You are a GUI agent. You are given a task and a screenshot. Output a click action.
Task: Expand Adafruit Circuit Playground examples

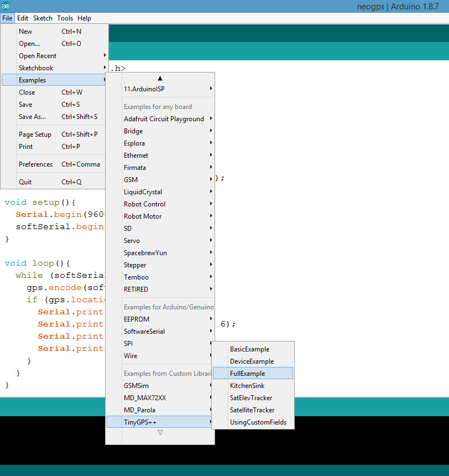[x=160, y=118]
